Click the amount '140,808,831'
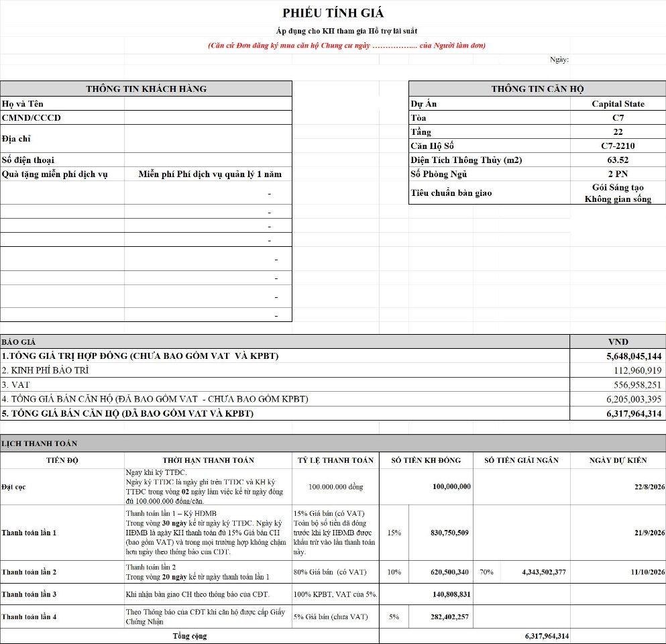The width and height of the screenshot is (666, 644). 451,594
